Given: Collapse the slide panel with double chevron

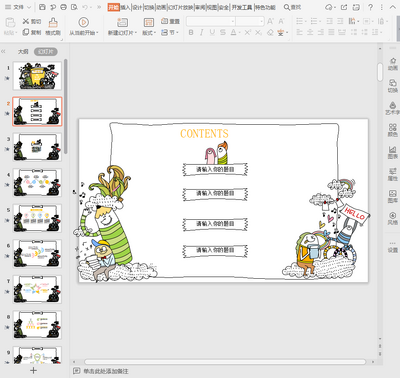Looking at the screenshot, I should click(x=3, y=52).
